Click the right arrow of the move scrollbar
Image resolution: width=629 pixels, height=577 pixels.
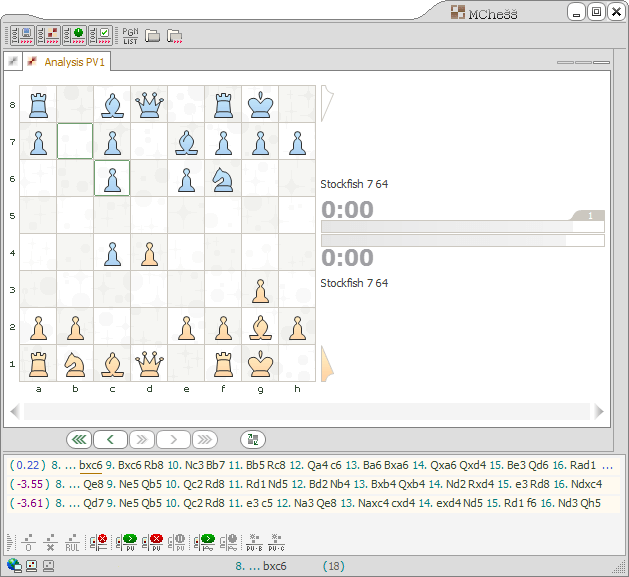click(599, 411)
